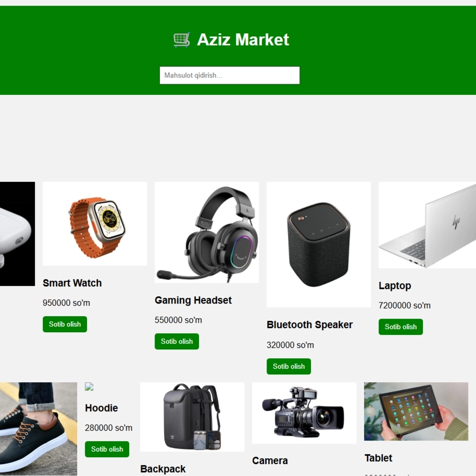Buy the Gaming Headset with Sotib olish
The height and width of the screenshot is (476, 476).
[x=177, y=342]
